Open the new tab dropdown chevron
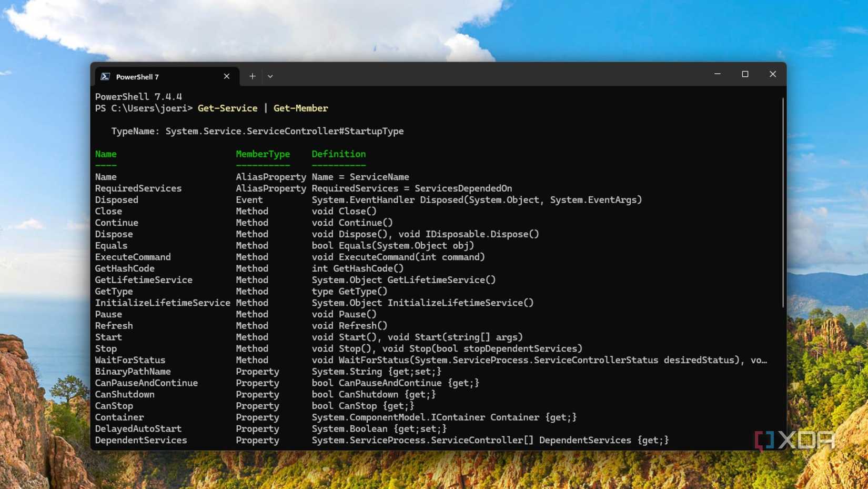Viewport: 868px width, 489px height. click(270, 76)
